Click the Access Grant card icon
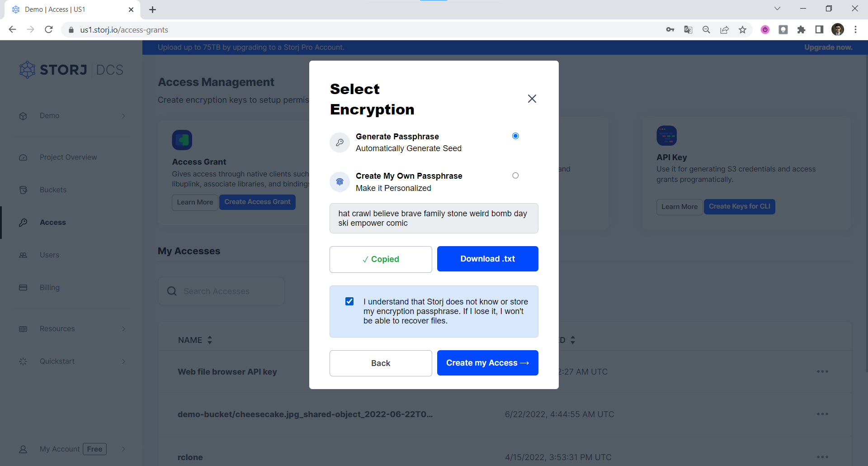Viewport: 868px width, 466px height. (182, 140)
